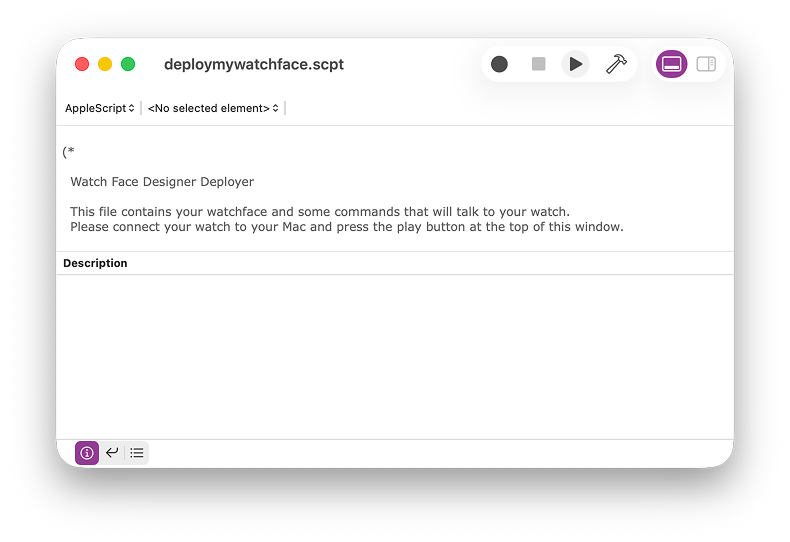Toggle the side library pane
Screen dimensions: 790x542
706,64
